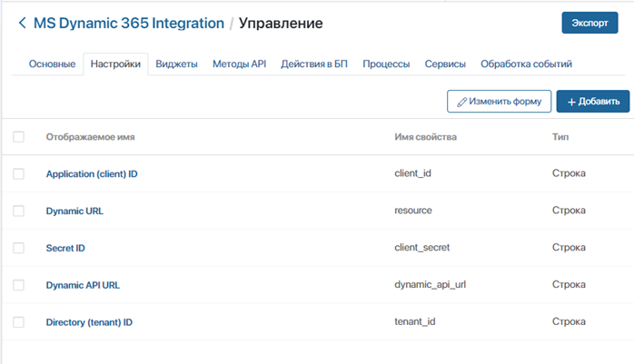Image resolution: width=634 pixels, height=364 pixels.
Task: Click the tenant_id property name cell
Action: (415, 321)
